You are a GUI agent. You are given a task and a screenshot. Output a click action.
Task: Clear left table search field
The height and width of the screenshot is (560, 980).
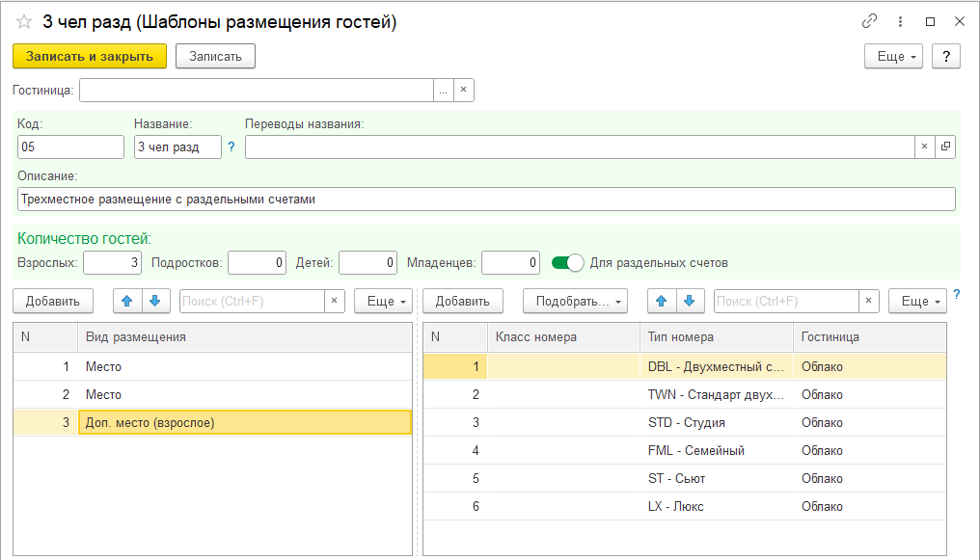coord(334,302)
